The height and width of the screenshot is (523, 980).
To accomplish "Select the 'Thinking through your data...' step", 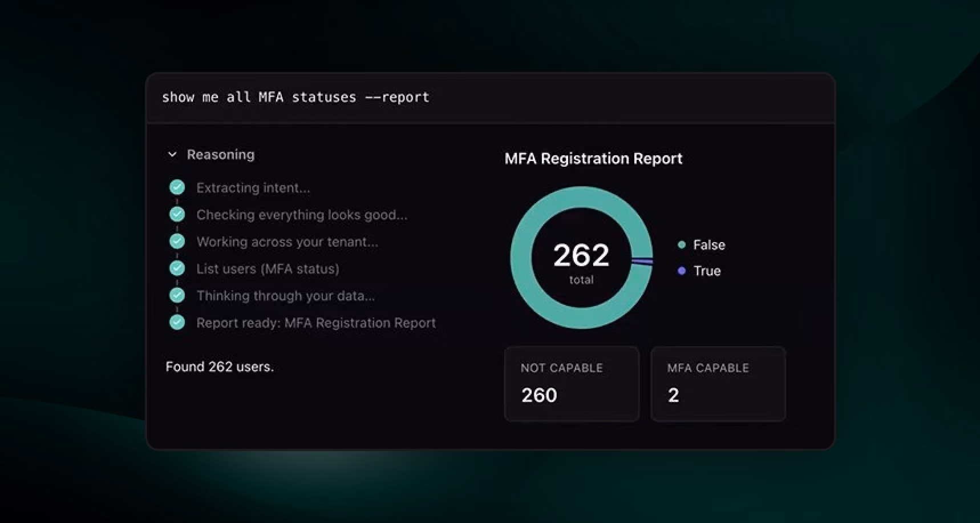I will (285, 296).
